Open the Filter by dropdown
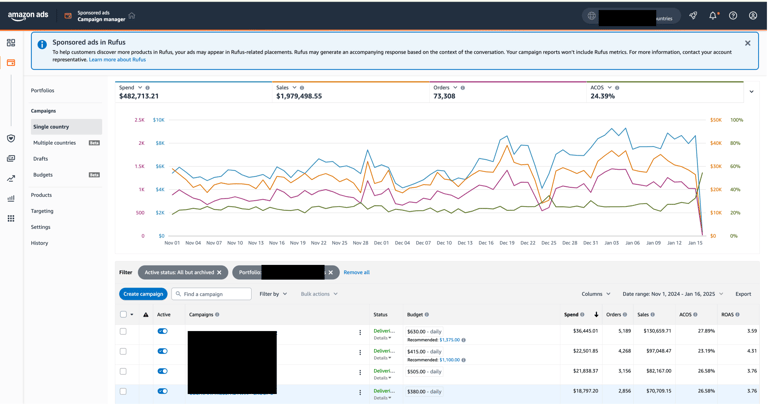 click(x=273, y=294)
